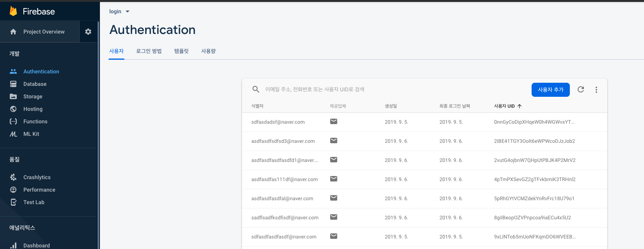This screenshot has width=644, height=249.
Task: Click the Firebase flame logo
Action: [13, 11]
